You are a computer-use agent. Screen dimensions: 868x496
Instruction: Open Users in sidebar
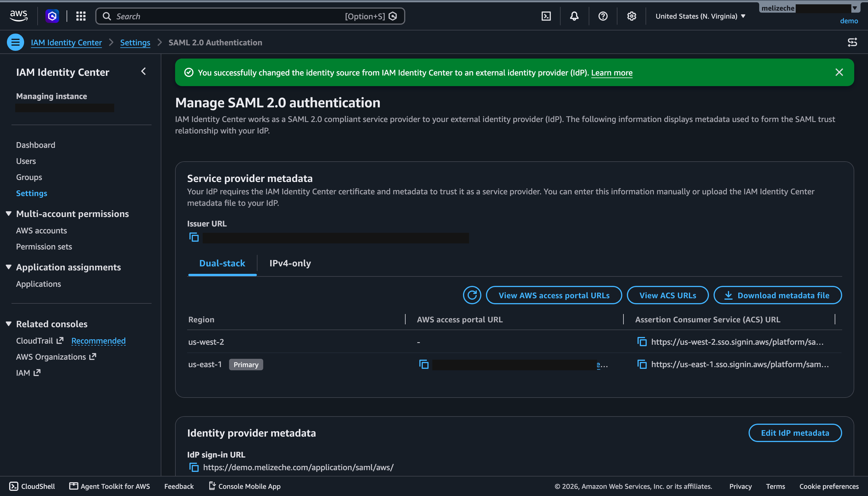point(26,161)
